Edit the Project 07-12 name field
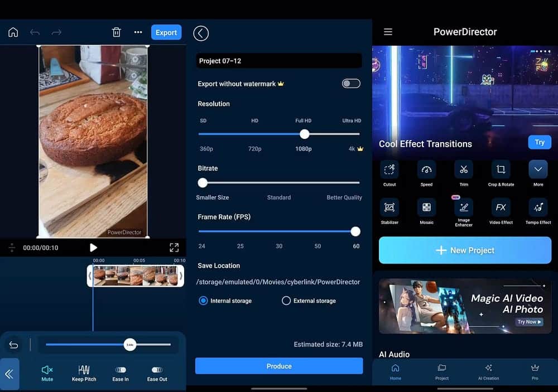This screenshot has height=392, width=558. pos(279,61)
